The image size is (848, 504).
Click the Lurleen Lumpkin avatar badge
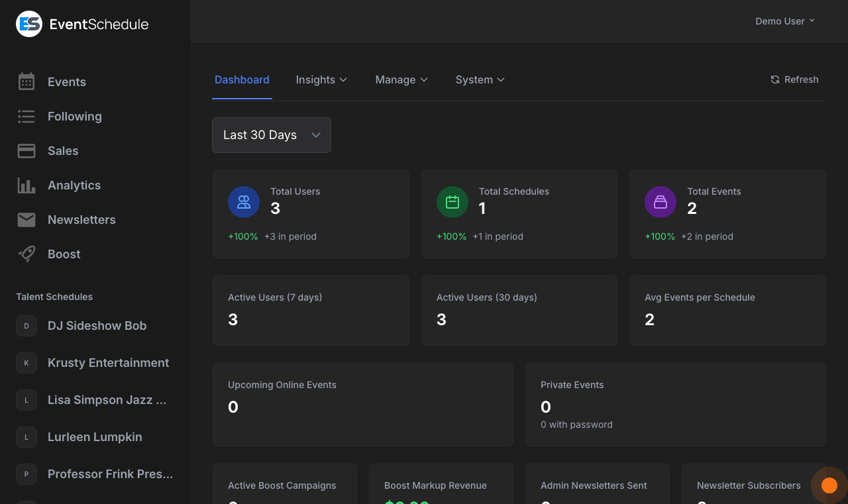pyautogui.click(x=26, y=437)
